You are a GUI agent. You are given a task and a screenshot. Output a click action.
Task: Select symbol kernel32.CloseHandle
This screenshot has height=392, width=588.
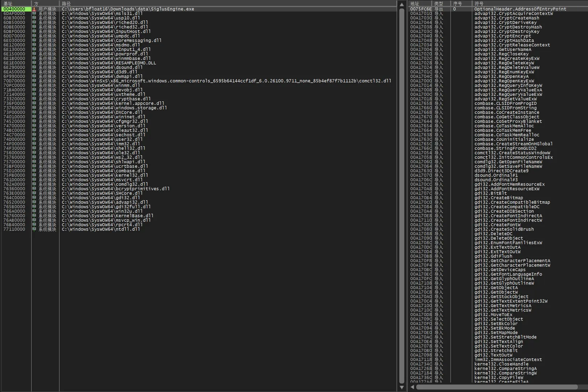click(501, 364)
